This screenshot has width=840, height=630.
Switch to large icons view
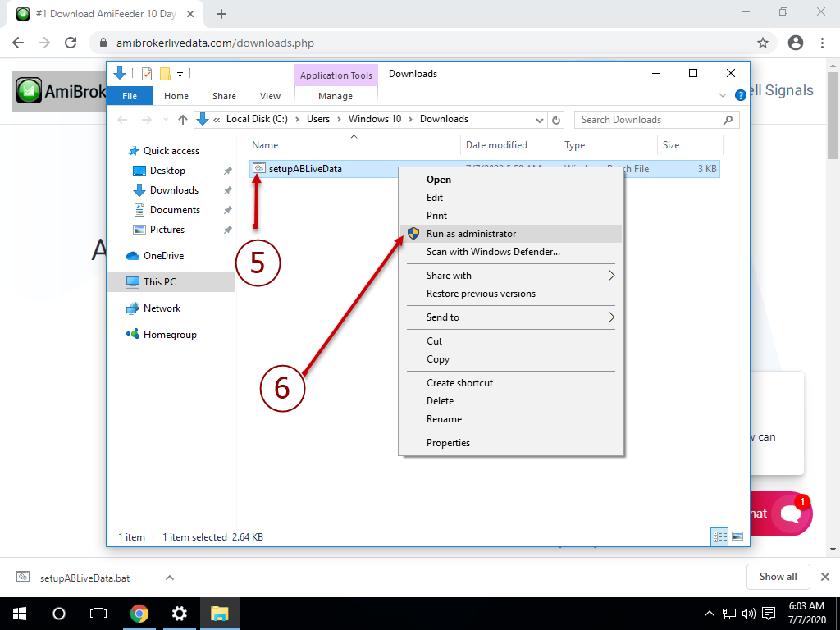pos(737,536)
